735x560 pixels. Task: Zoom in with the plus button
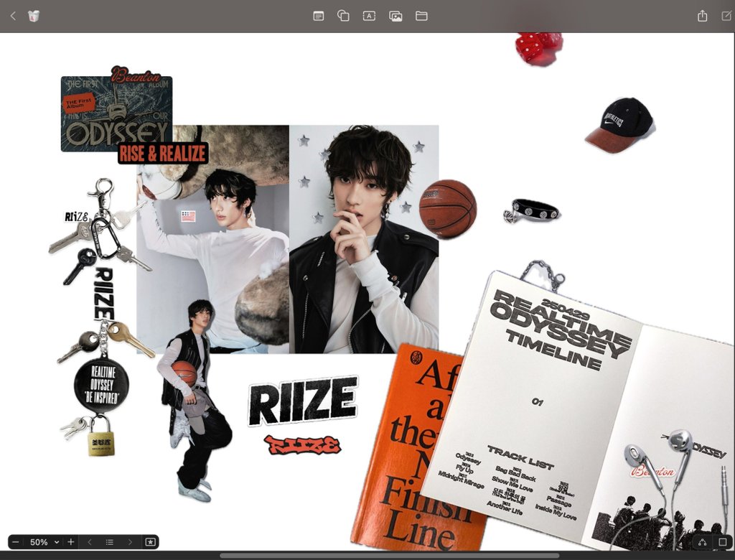tap(71, 542)
